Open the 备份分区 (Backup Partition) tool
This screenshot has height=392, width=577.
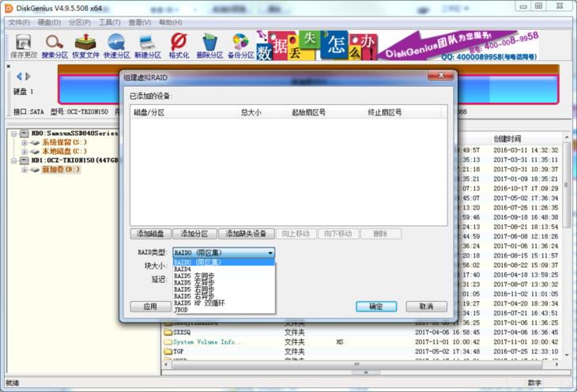tap(240, 46)
